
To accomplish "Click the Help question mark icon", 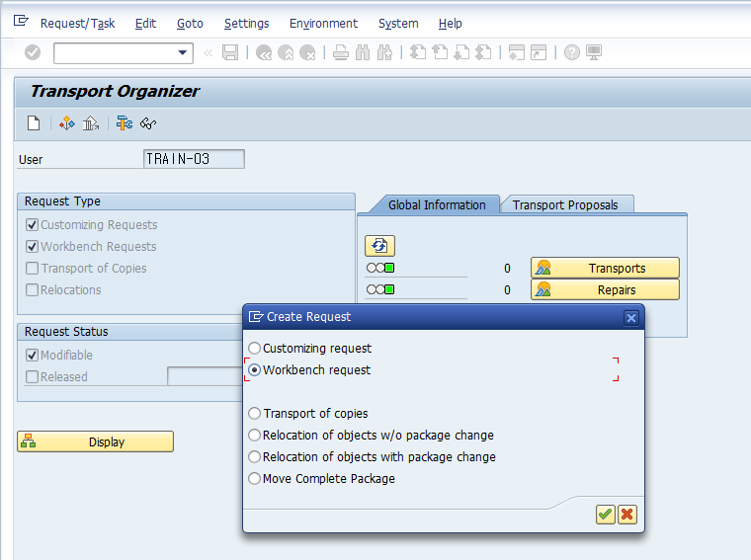I will [x=572, y=52].
